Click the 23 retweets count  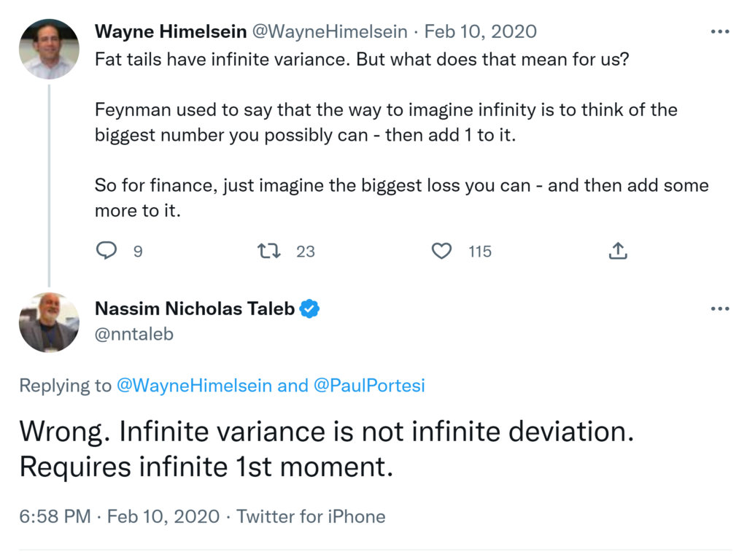click(x=306, y=252)
